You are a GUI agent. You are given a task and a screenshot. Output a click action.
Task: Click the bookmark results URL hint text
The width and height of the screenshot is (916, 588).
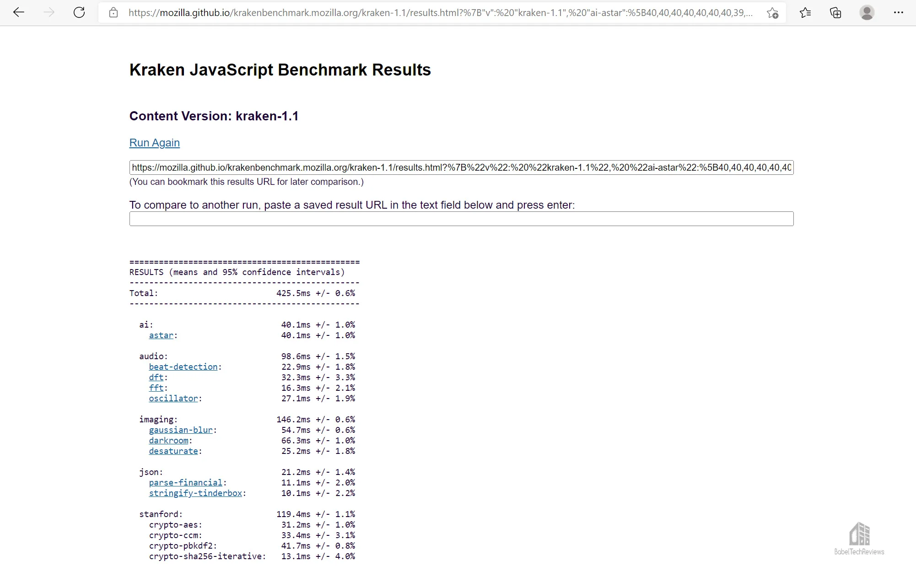tap(247, 182)
